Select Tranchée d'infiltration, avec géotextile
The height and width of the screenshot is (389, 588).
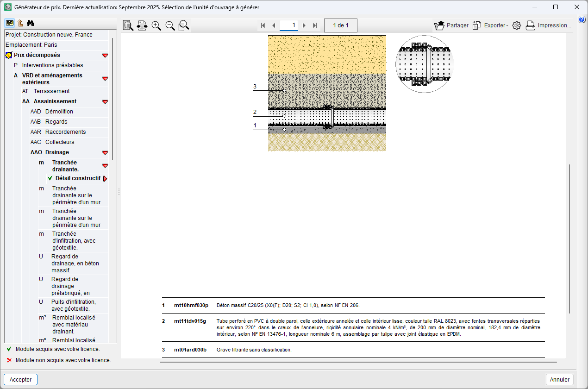pos(74,241)
